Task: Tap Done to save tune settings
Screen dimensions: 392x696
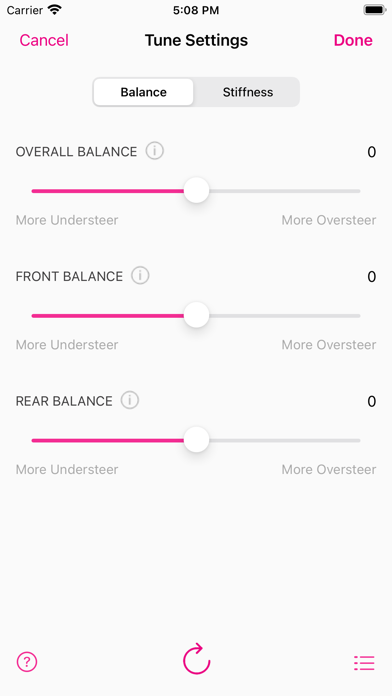Action: click(x=353, y=40)
